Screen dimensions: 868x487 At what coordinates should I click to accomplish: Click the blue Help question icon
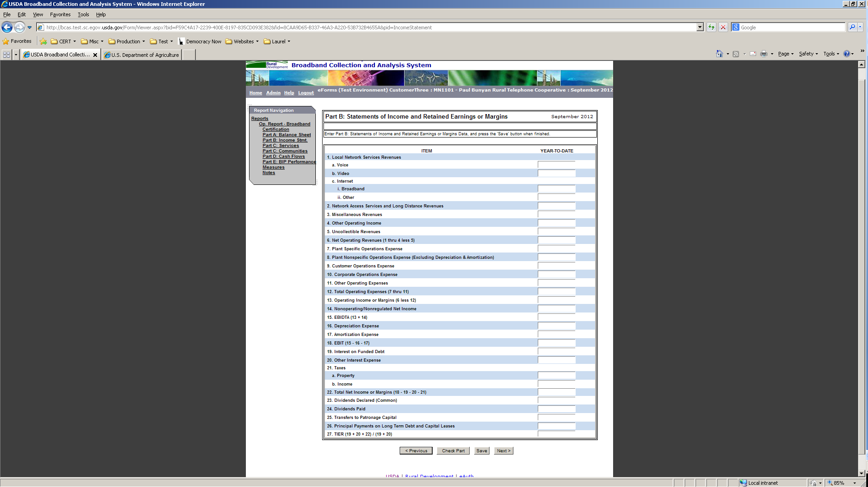pos(847,54)
